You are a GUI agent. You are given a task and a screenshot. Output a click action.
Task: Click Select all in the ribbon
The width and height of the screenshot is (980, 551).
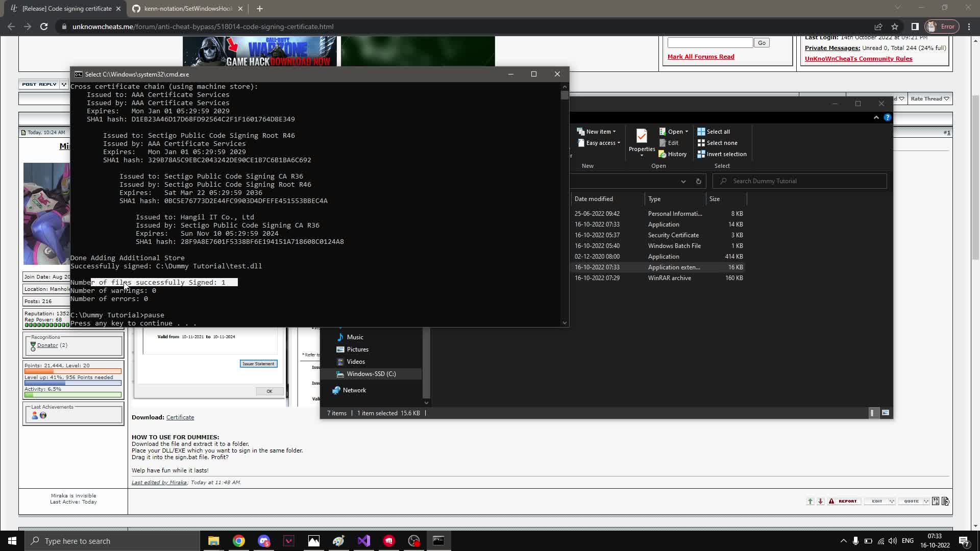[714, 132]
